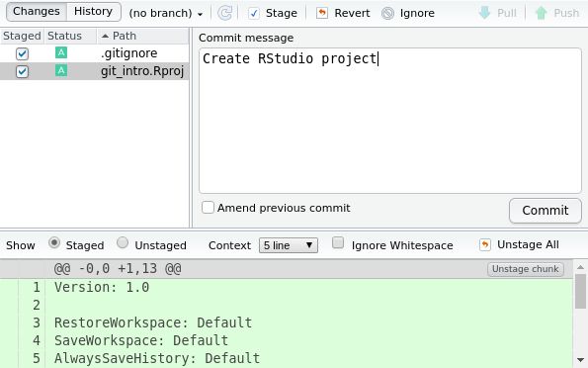Click the Unstage All button
588x368 pixels.
(x=519, y=244)
